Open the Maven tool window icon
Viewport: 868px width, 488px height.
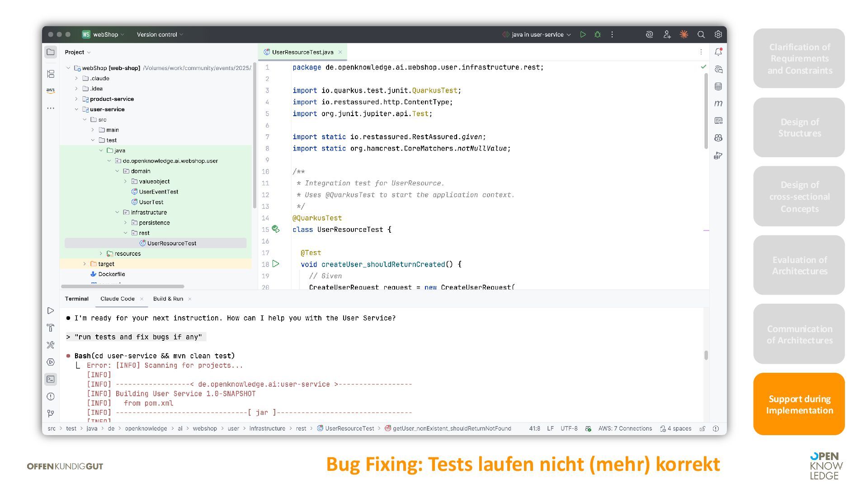tap(718, 103)
